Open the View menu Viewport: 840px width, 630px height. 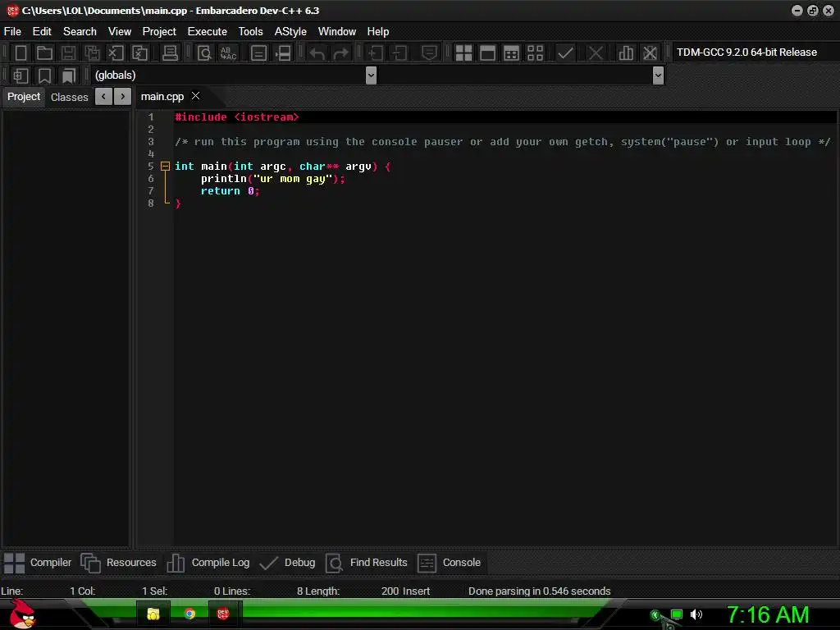120,32
